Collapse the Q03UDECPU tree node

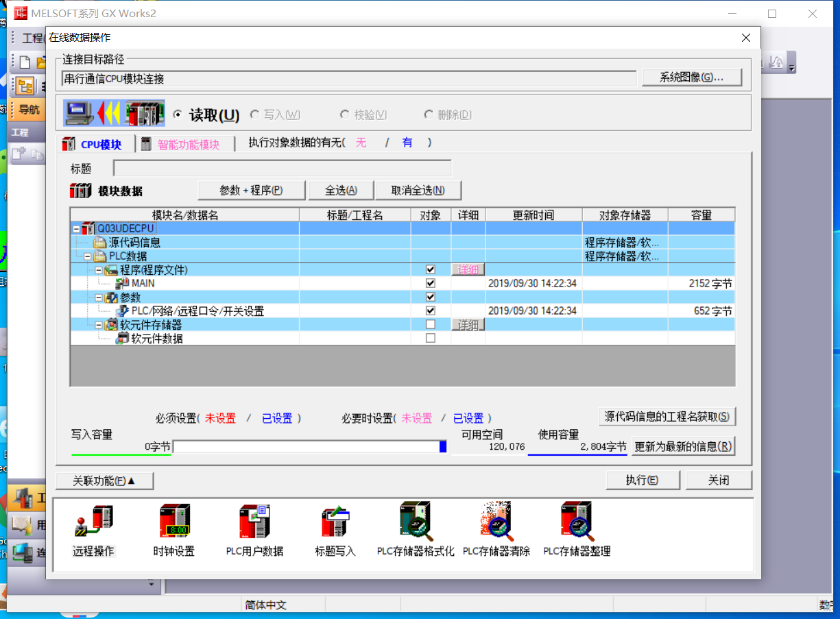(x=75, y=228)
